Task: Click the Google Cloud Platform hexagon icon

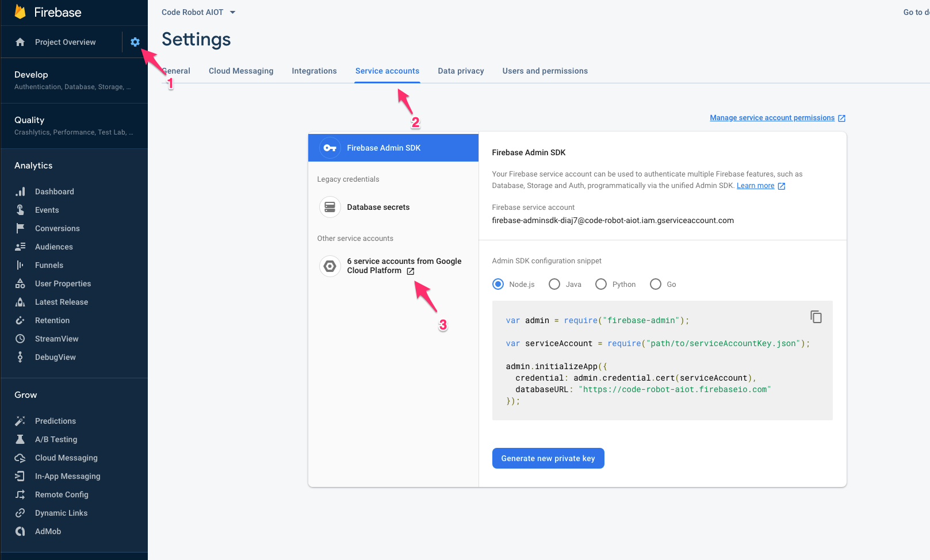Action: click(330, 266)
